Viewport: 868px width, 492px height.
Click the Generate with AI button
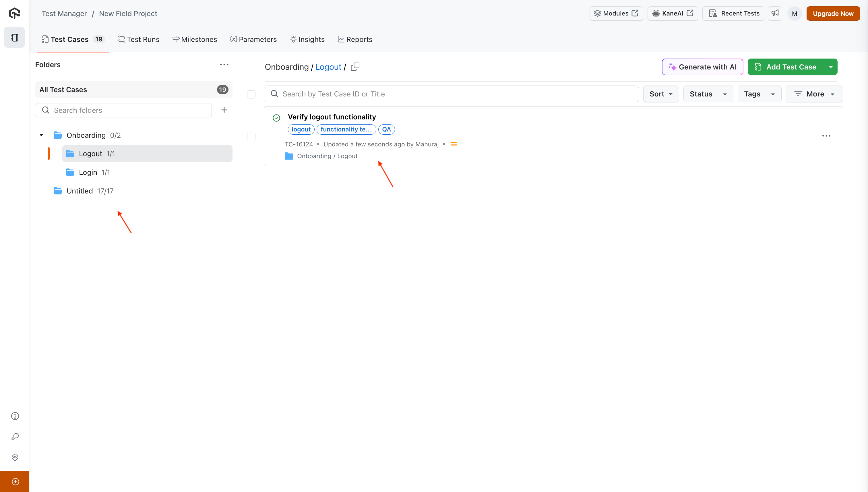(702, 67)
